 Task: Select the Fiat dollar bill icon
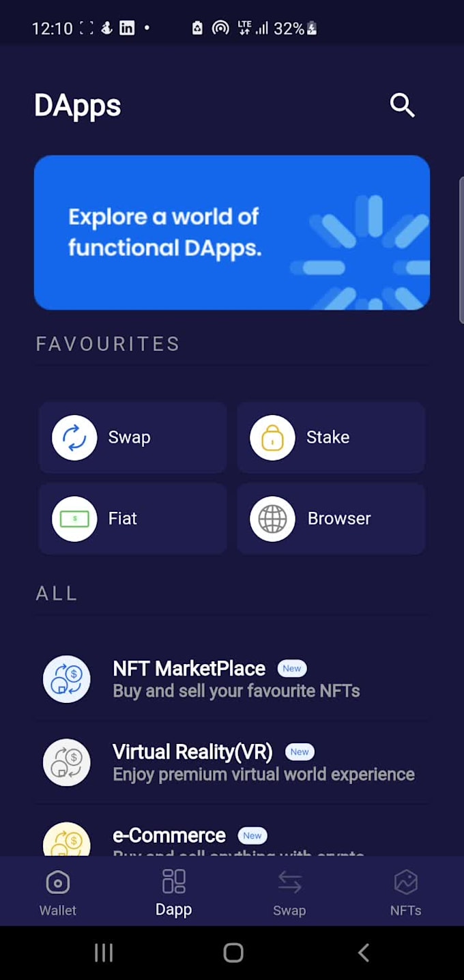(74, 519)
